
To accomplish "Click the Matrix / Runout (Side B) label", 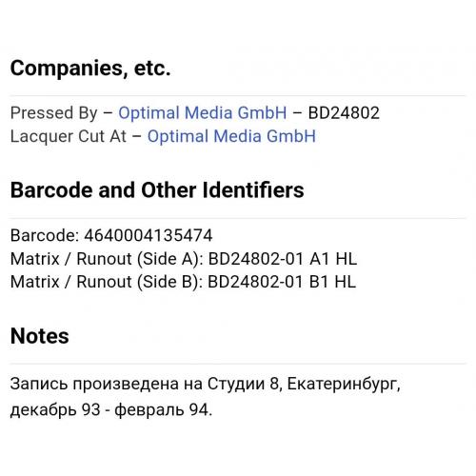I will pyautogui.click(x=107, y=282).
